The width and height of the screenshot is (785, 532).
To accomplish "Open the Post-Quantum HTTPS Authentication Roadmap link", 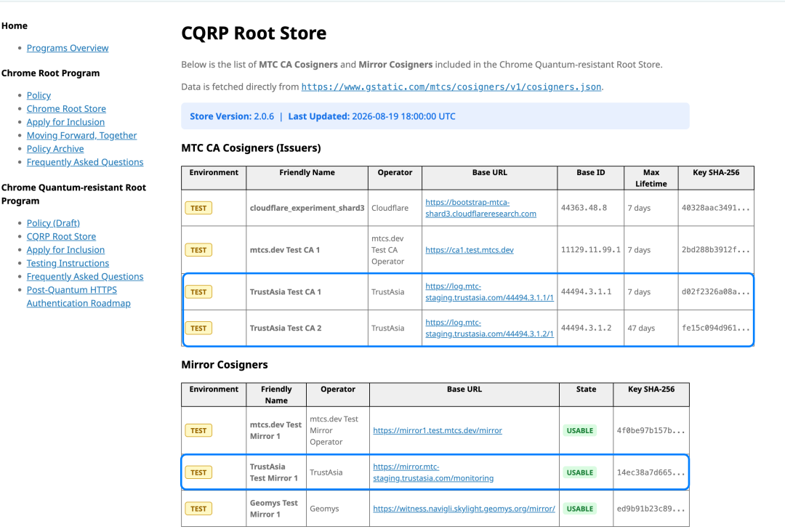I will [x=78, y=297].
